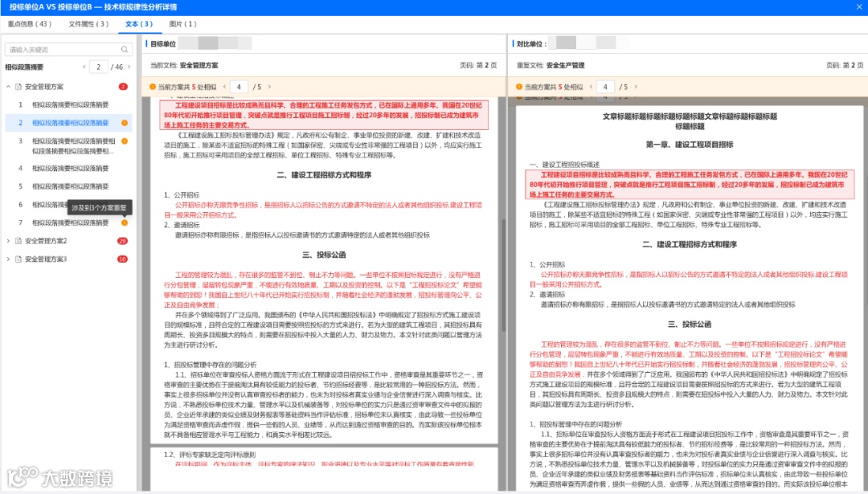Screen dimensions: 868x494
Task: Click the 重复文档: 安全生产管理 label
Action: 551,65
